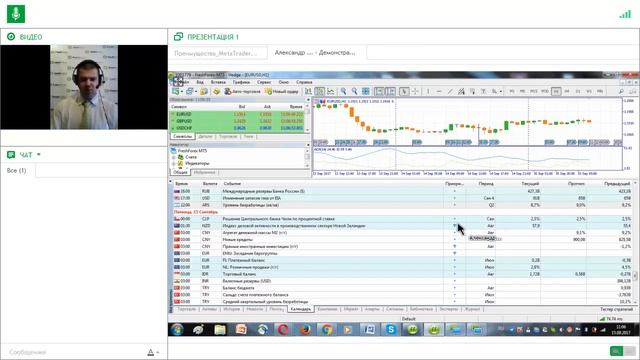Image resolution: width=640 pixels, height=360 pixels.
Task: Open the Графики menu
Action: click(241, 82)
